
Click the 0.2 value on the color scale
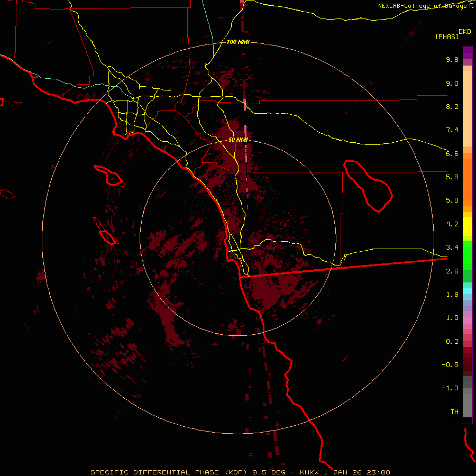(x=452, y=342)
